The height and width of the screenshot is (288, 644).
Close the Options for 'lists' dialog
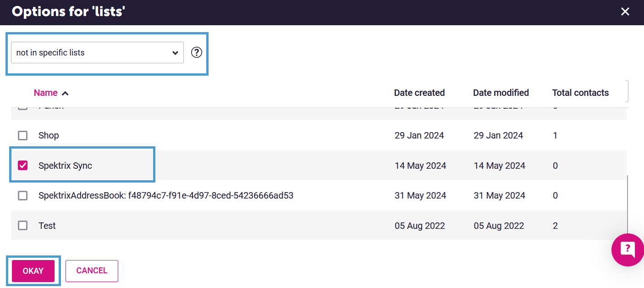pyautogui.click(x=625, y=12)
